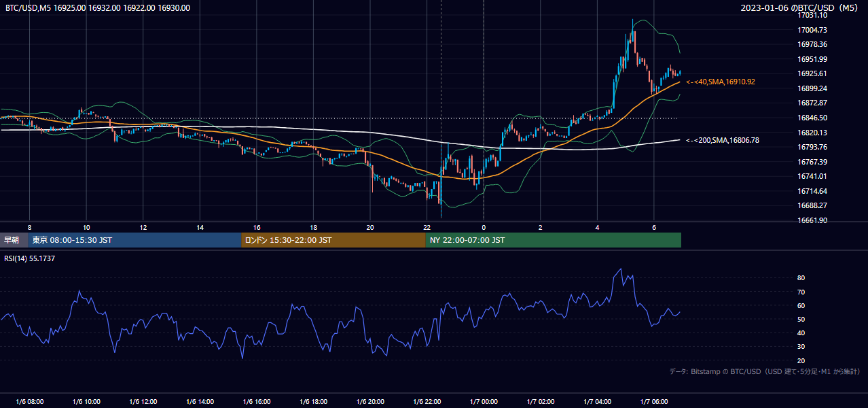
Task: Select the 東京 08:00-15:30 JST session bar
Action: click(x=134, y=240)
